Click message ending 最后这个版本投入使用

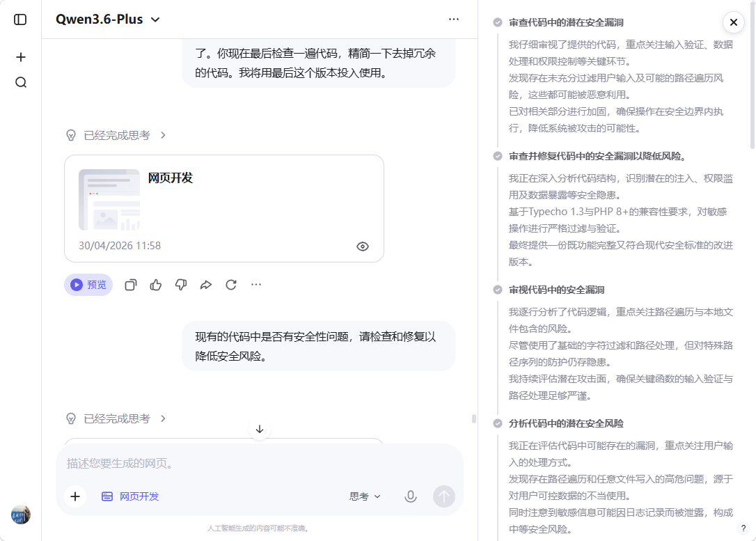[x=318, y=63]
